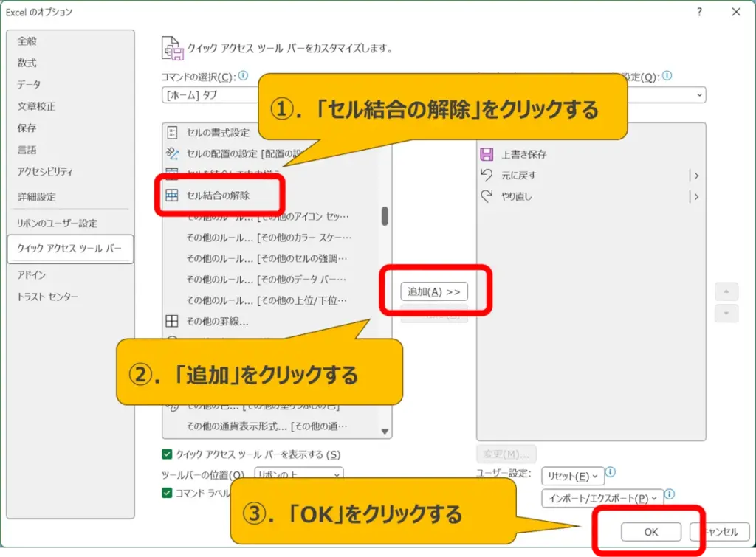
Task: Click the セルの書式設定 icon in command list
Action: 172,133
